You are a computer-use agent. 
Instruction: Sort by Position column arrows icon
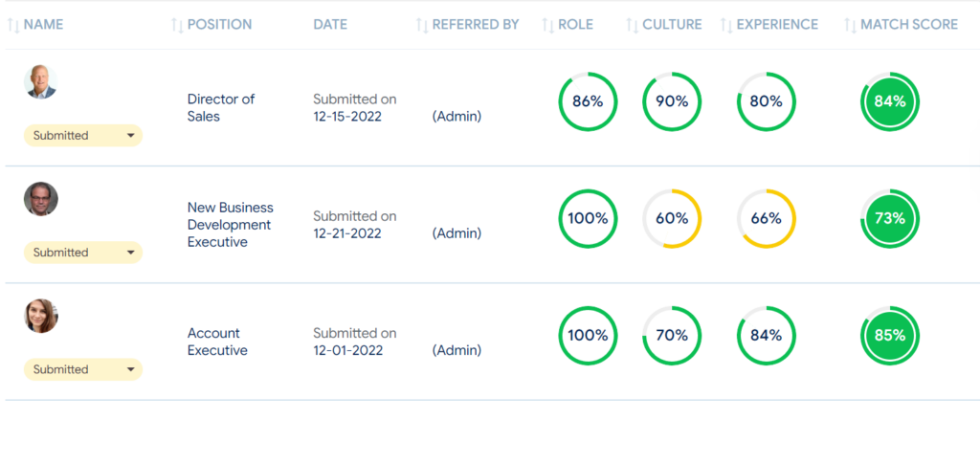pos(177,26)
